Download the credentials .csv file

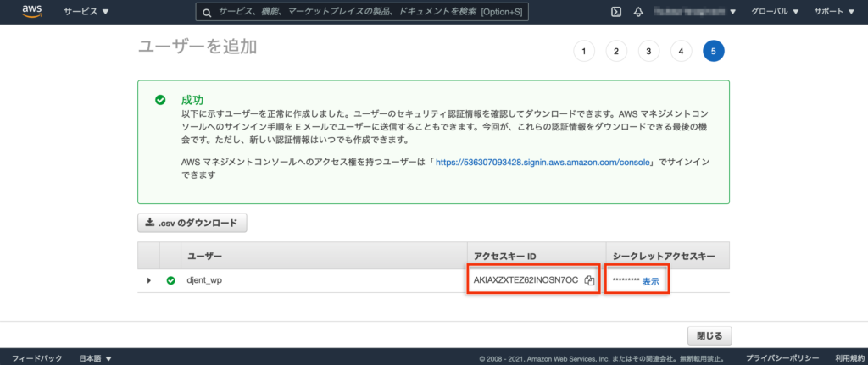tap(192, 223)
